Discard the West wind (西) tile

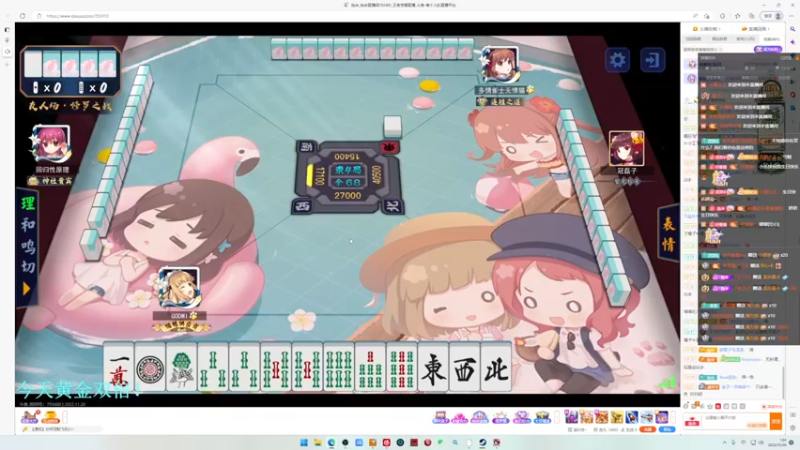(464, 367)
